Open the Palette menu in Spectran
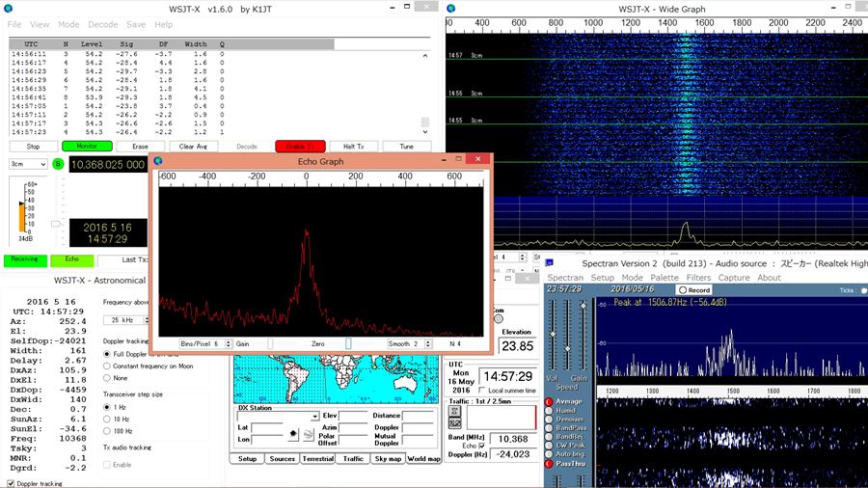Image resolution: width=868 pixels, height=488 pixels. click(665, 278)
